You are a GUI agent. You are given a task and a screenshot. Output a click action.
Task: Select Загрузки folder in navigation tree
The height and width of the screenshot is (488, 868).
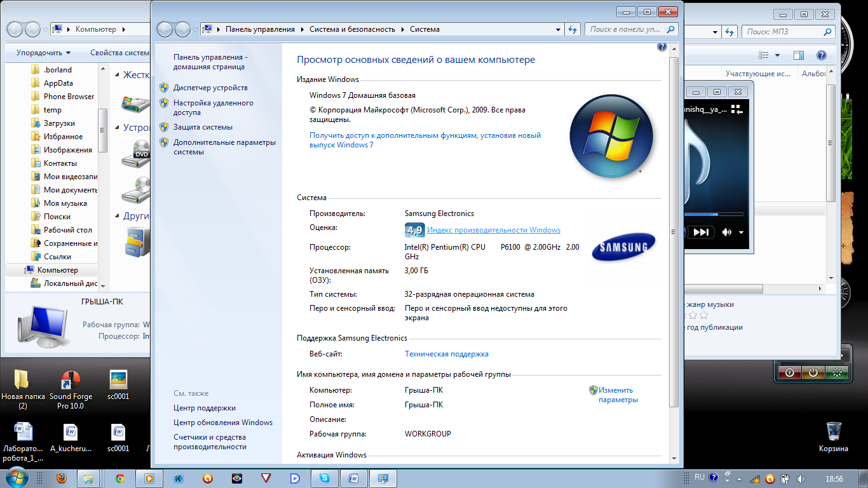(59, 123)
